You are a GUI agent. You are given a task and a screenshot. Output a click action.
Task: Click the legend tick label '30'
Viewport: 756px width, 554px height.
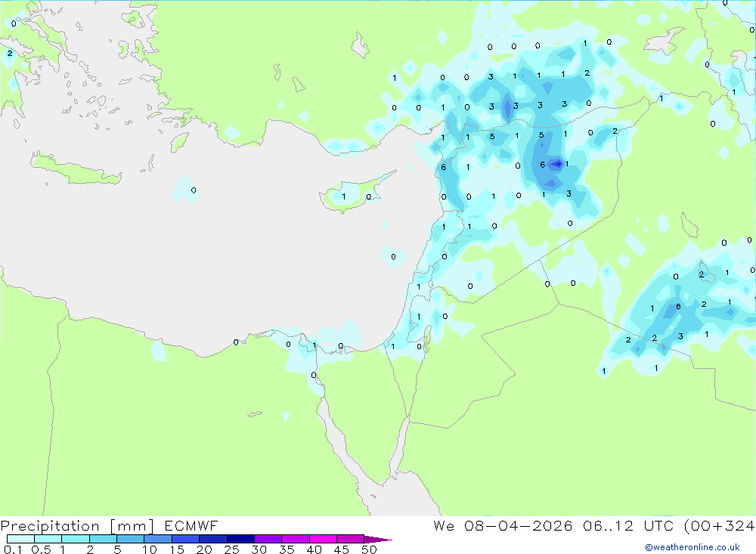coord(259,549)
